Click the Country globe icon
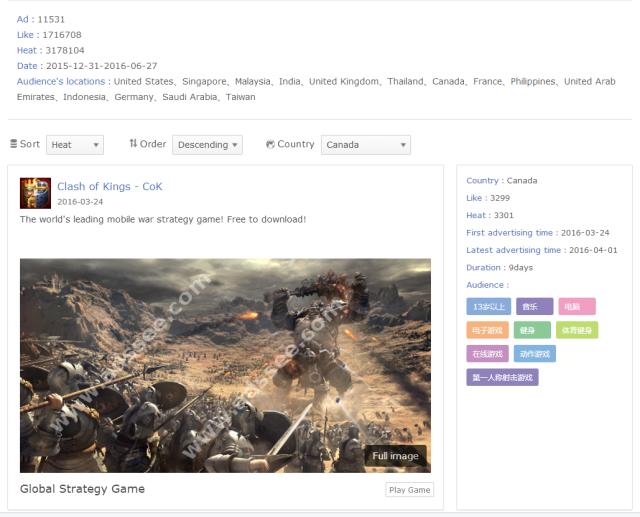Viewport: 640px width, 517px height. tap(270, 144)
